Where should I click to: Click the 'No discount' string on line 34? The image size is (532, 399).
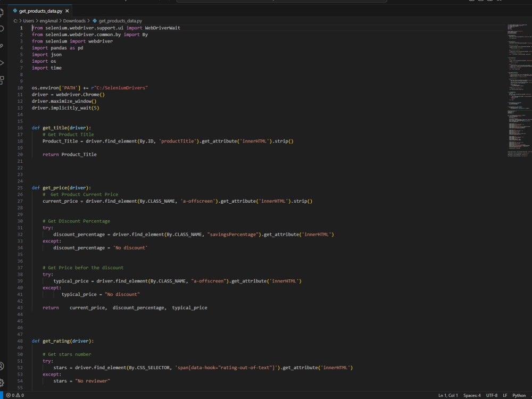130,248
